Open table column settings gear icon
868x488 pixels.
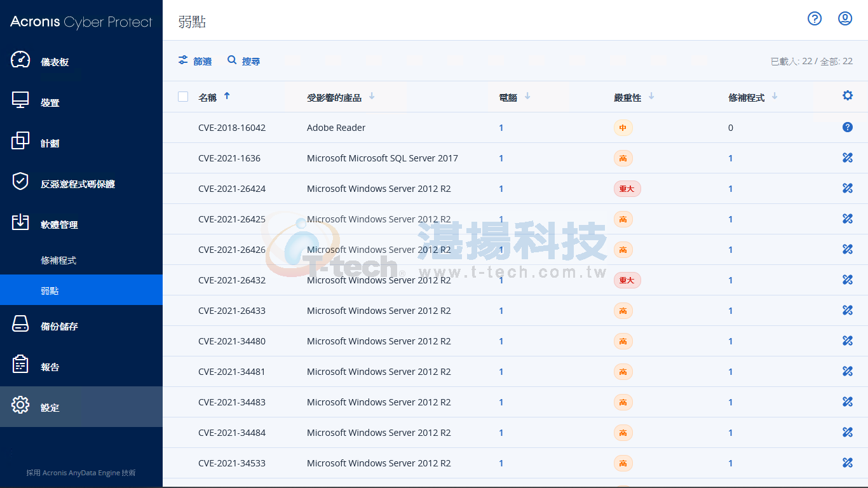[848, 96]
